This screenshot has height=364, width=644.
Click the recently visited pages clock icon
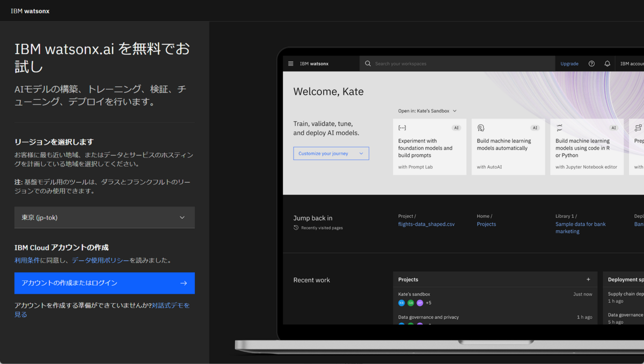coord(296,228)
